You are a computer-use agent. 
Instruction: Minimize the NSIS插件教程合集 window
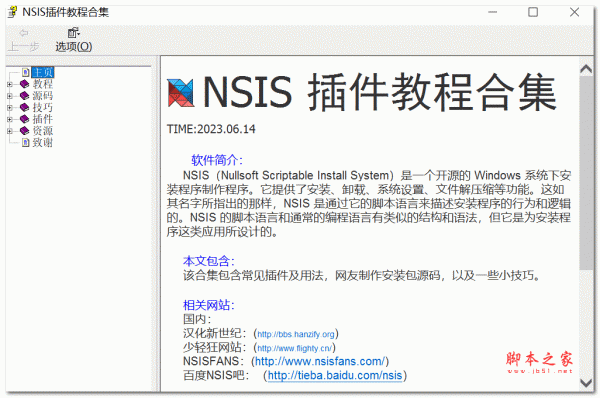[492, 12]
